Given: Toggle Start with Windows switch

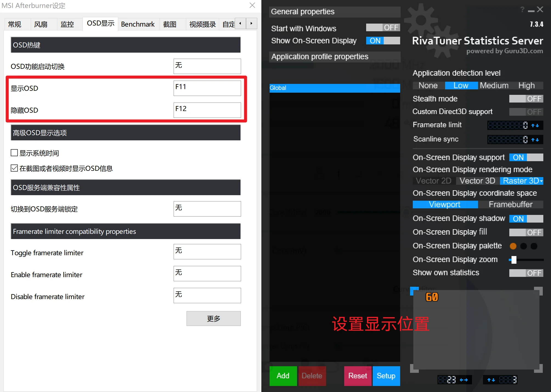Looking at the screenshot, I should pos(383,28).
